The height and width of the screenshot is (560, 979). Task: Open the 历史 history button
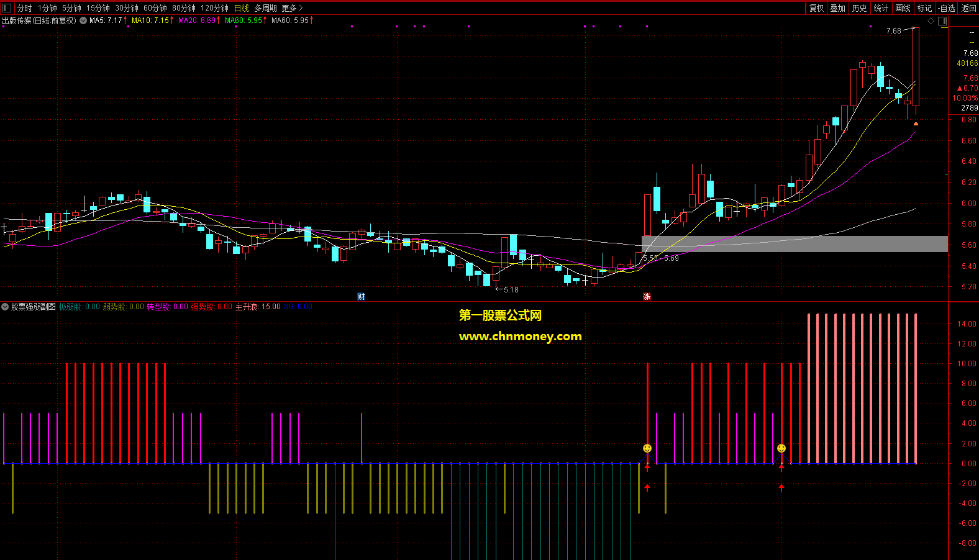859,8
